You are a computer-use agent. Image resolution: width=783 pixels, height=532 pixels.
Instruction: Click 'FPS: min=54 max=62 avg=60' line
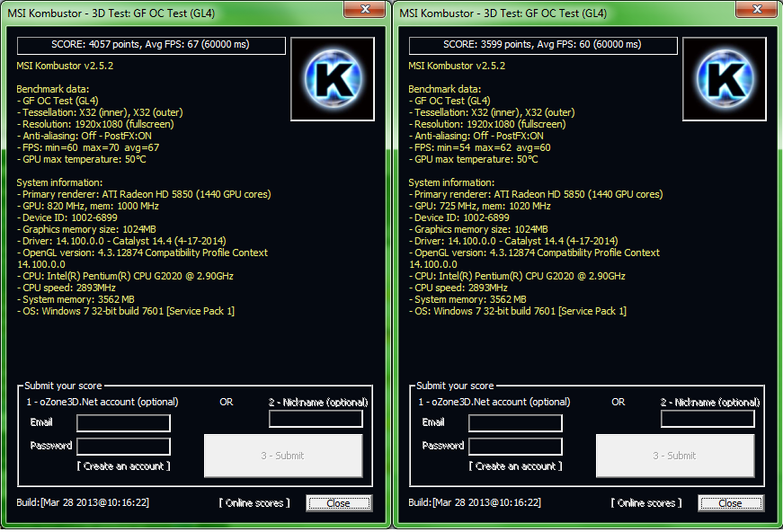(479, 147)
